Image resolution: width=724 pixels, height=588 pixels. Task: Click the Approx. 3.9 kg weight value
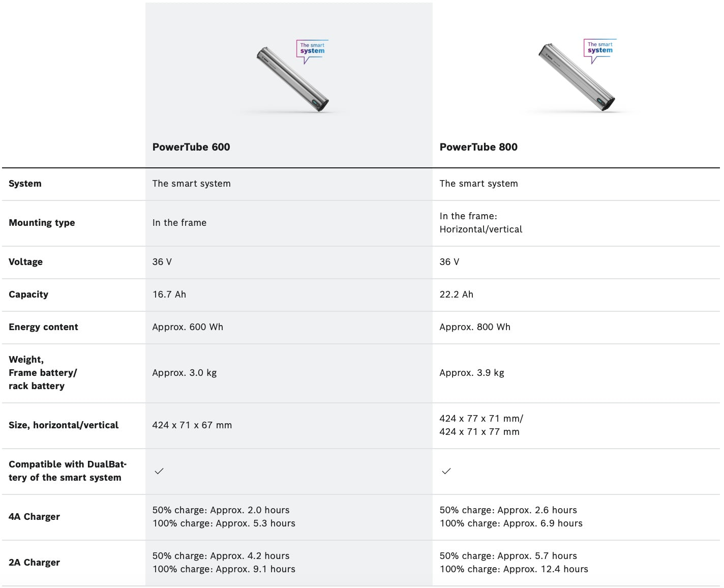472,373
